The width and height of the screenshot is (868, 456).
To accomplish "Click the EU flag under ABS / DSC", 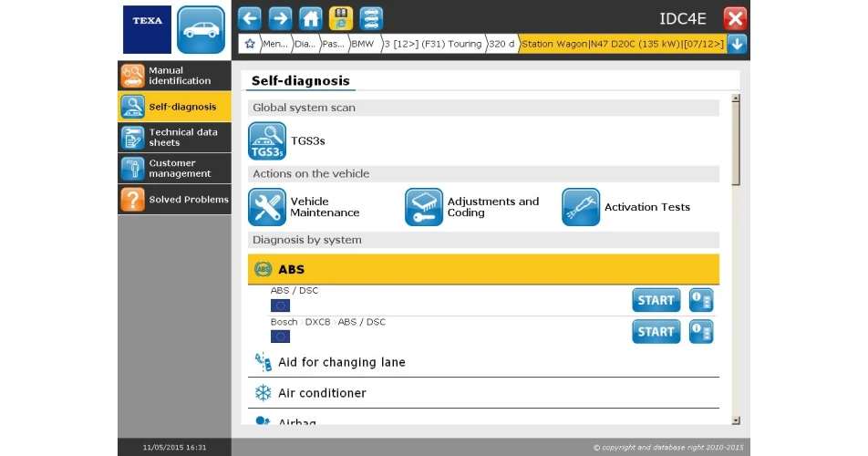I will [280, 306].
